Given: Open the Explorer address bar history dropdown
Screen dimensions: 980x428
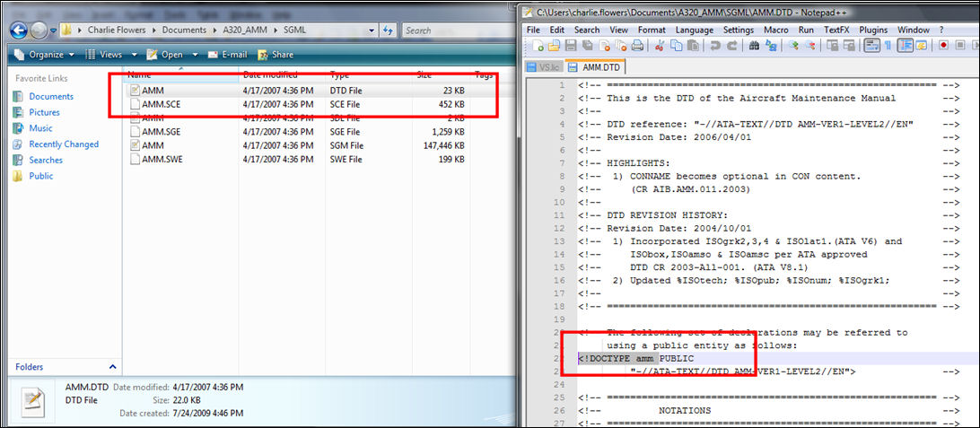Looking at the screenshot, I should point(372,30).
